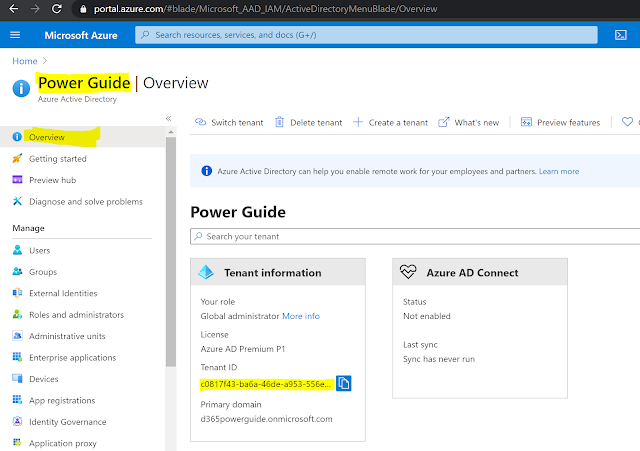Screen dimensions: 640x451
Task: Open What's new from the toolbar
Action: pyautogui.click(x=469, y=122)
